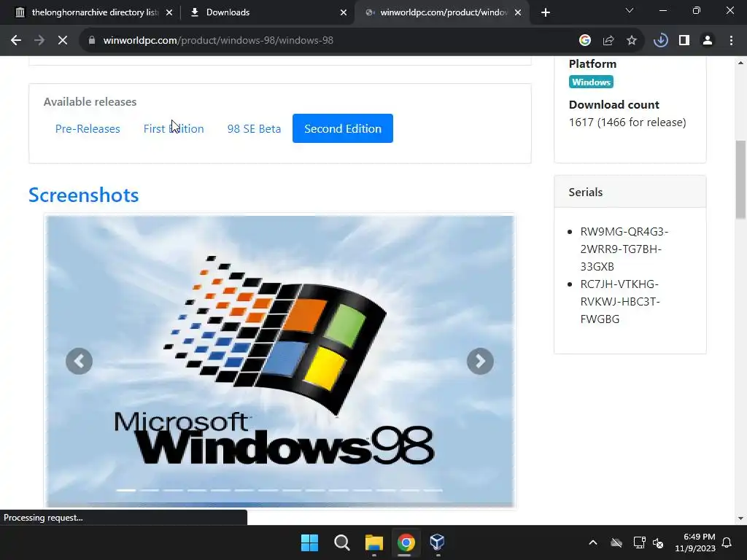
Task: Jump to the second carousel slide indicator
Action: pyautogui.click(x=150, y=490)
